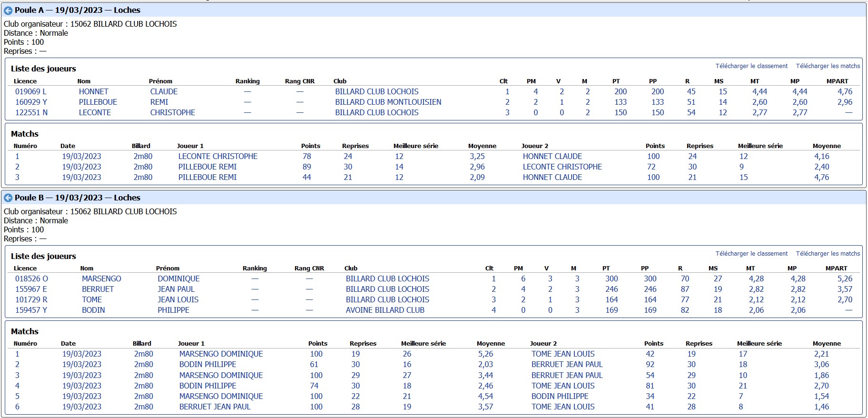Click the MS column header in Poule A list
This screenshot has height=418, width=868.
click(x=719, y=81)
